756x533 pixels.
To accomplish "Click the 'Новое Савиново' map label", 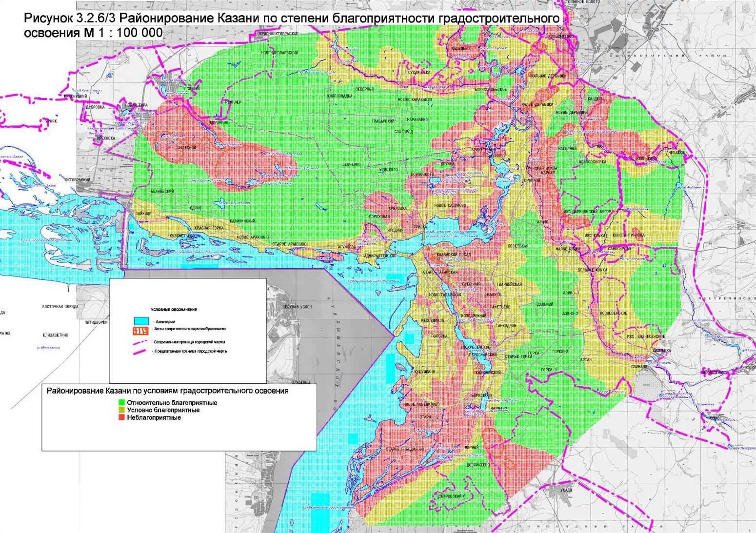I will [x=450, y=206].
